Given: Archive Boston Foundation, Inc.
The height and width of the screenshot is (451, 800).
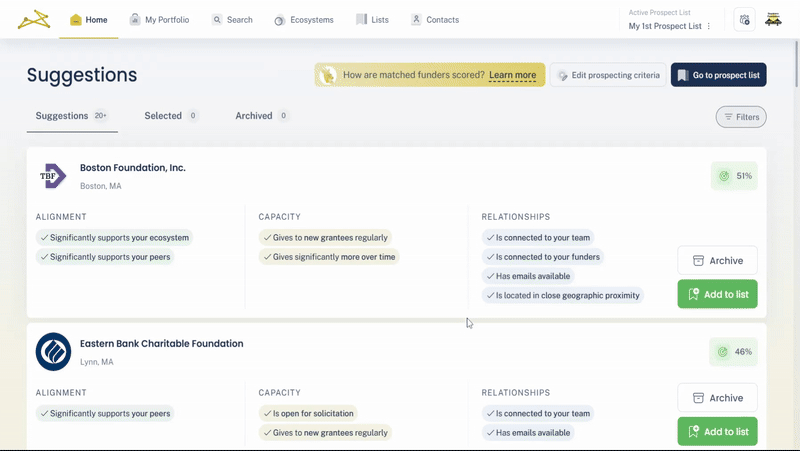Looking at the screenshot, I should (717, 261).
